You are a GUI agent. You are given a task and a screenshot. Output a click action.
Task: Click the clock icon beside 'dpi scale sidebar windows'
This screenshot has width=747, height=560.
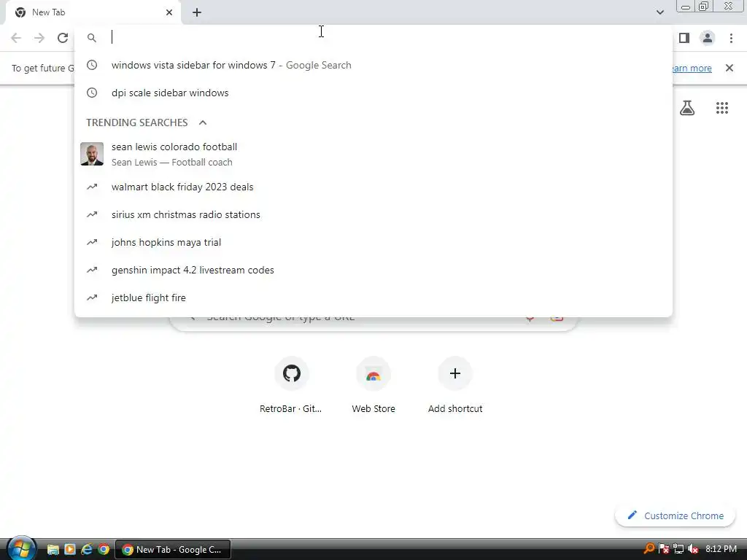pyautogui.click(x=92, y=93)
